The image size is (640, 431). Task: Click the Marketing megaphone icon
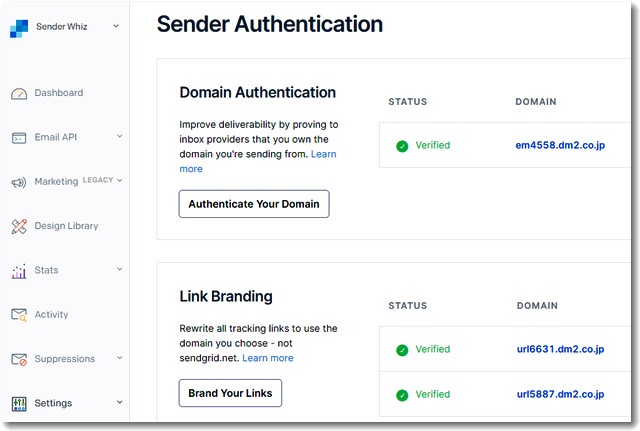tap(19, 182)
